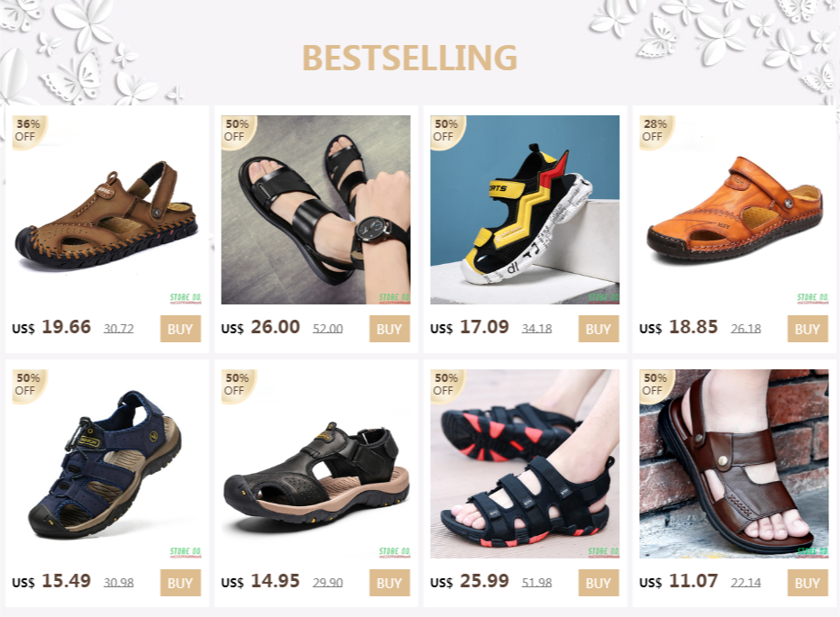The image size is (840, 617).
Task: Click the 36% OFF badge on first product
Action: pos(29,131)
